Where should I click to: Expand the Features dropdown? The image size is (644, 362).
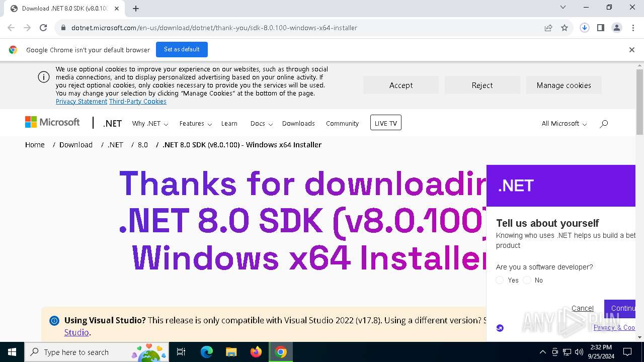click(x=195, y=124)
